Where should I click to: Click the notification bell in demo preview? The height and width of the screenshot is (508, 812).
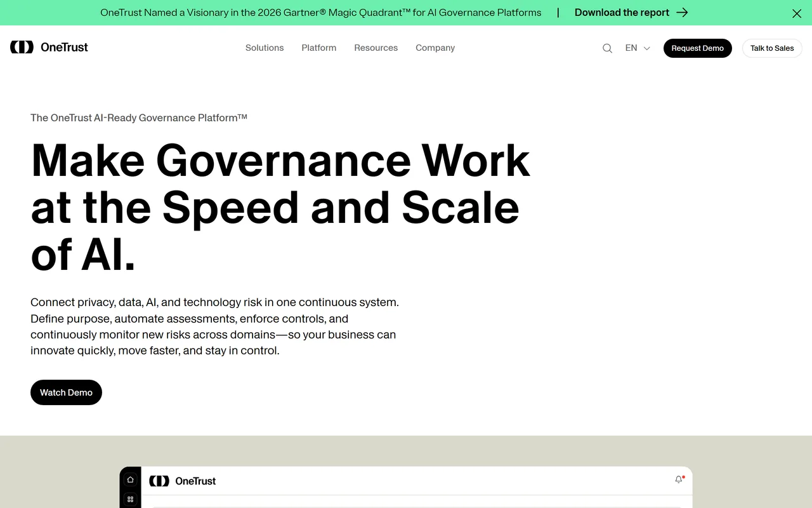click(679, 479)
